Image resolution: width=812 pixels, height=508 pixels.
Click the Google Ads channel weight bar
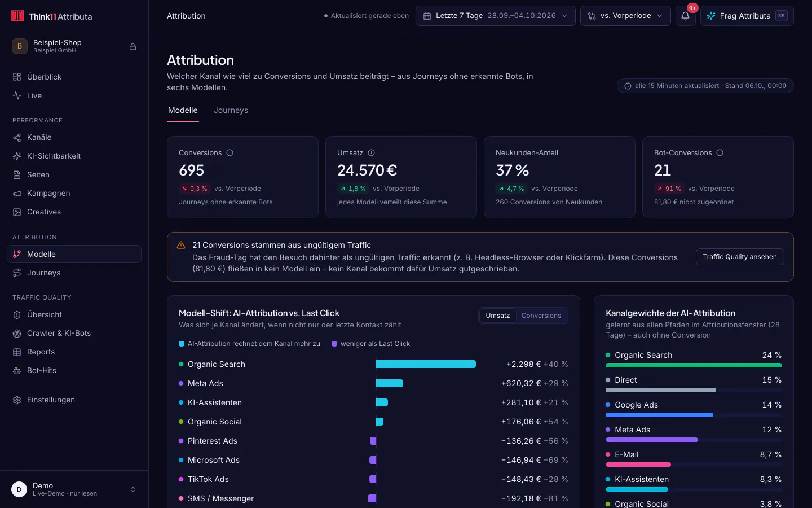(x=659, y=415)
